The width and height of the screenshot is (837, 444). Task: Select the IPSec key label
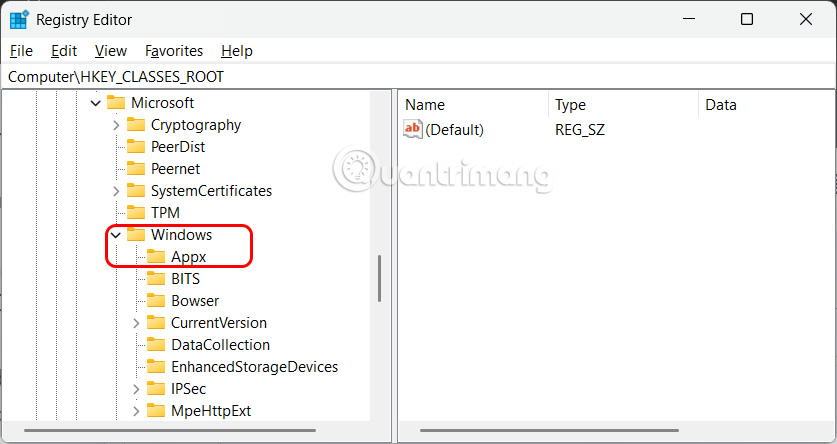[188, 388]
